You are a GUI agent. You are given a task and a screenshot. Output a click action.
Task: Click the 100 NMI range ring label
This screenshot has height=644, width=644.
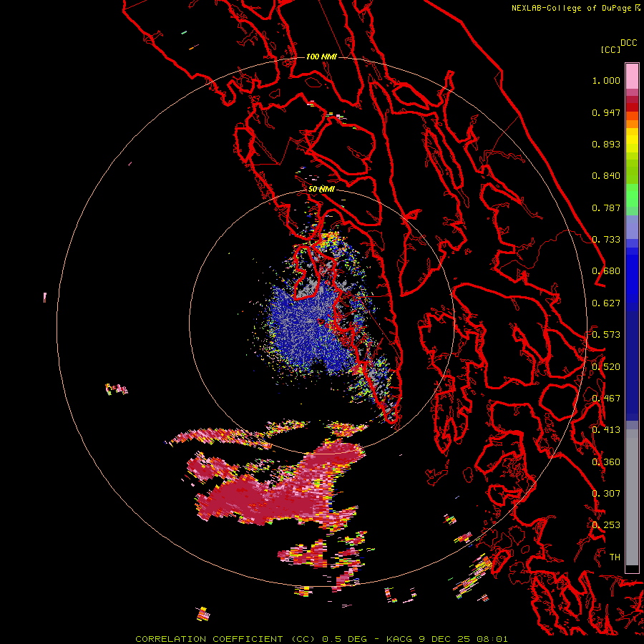pos(321,57)
